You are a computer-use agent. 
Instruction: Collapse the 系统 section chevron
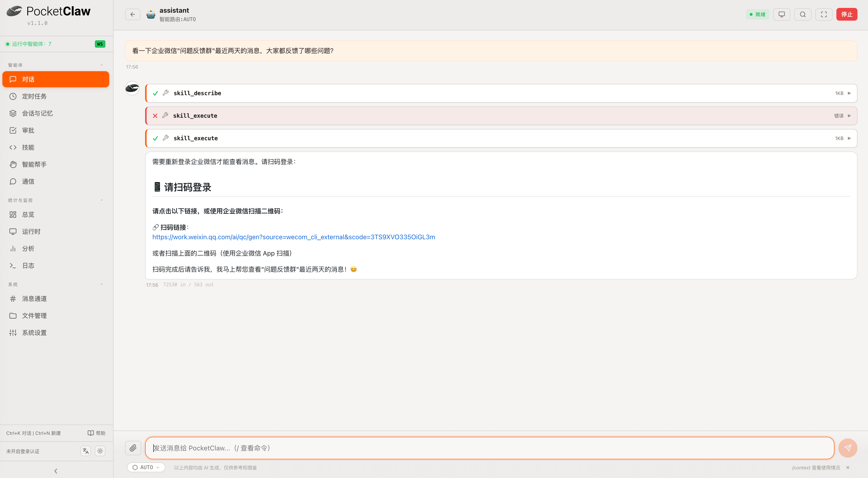[x=101, y=284]
